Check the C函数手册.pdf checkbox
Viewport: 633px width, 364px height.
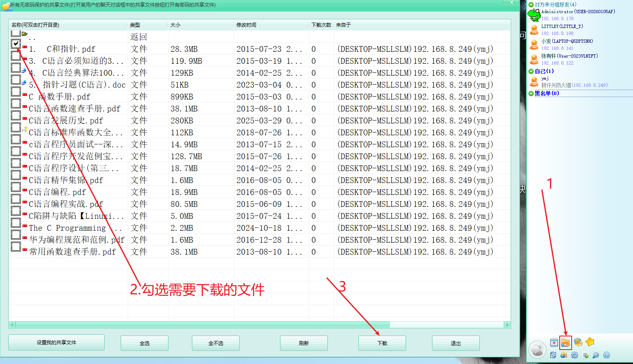point(16,91)
